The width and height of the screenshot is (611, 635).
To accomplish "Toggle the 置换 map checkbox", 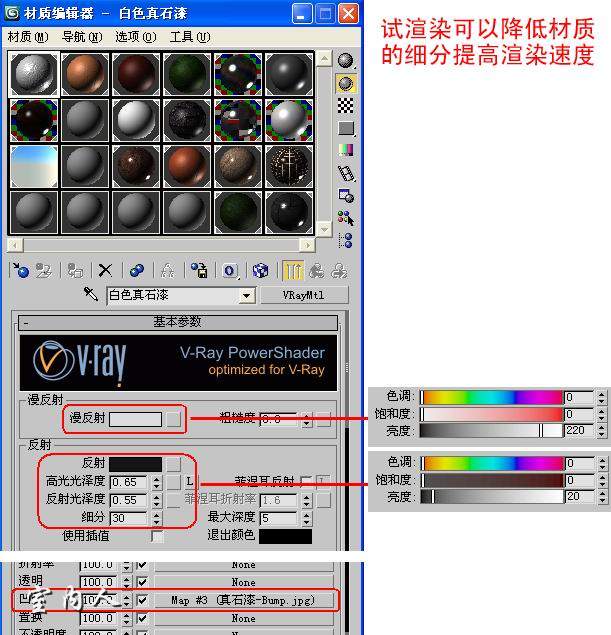I will pyautogui.click(x=142, y=618).
